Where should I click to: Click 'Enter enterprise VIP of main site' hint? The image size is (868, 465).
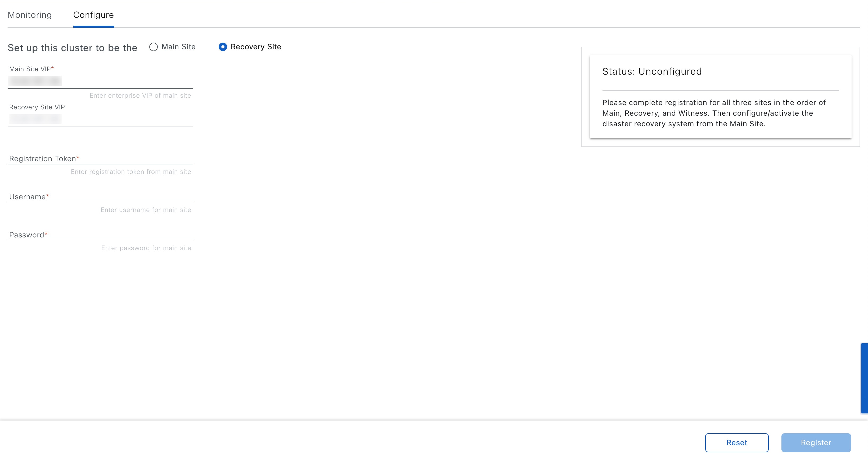pos(140,95)
